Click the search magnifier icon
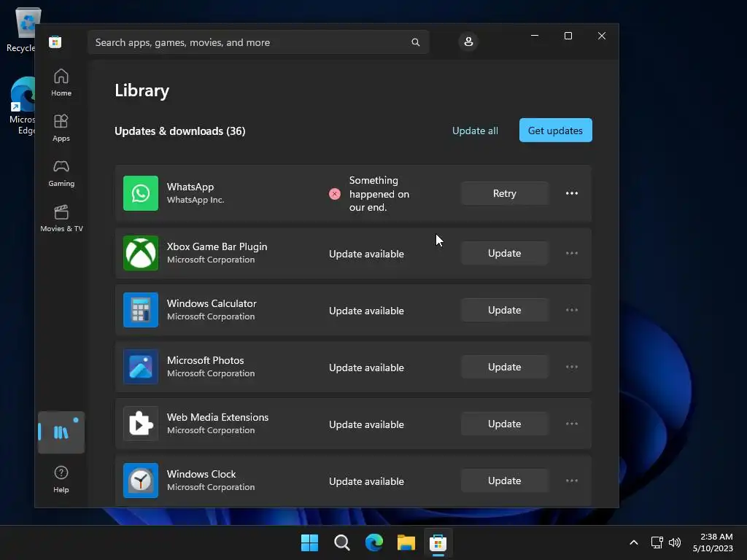Screen dimensions: 747x560 pos(415,42)
